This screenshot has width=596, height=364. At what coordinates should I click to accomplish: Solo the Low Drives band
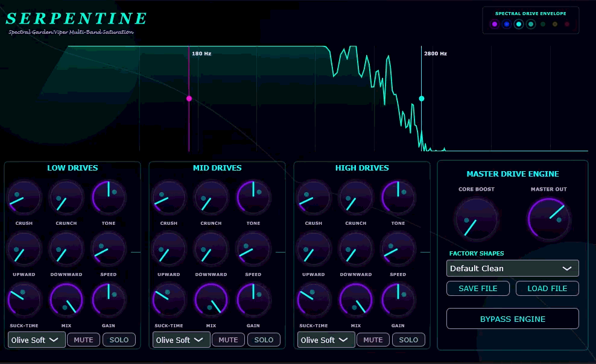119,340
